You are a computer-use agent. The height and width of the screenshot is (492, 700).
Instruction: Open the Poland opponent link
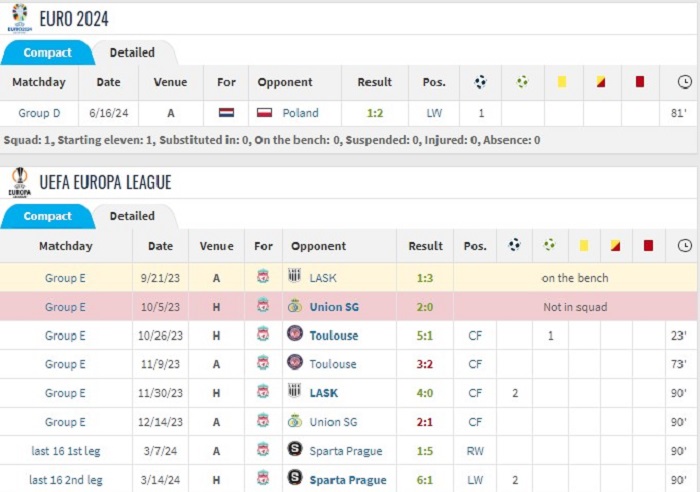coord(300,113)
